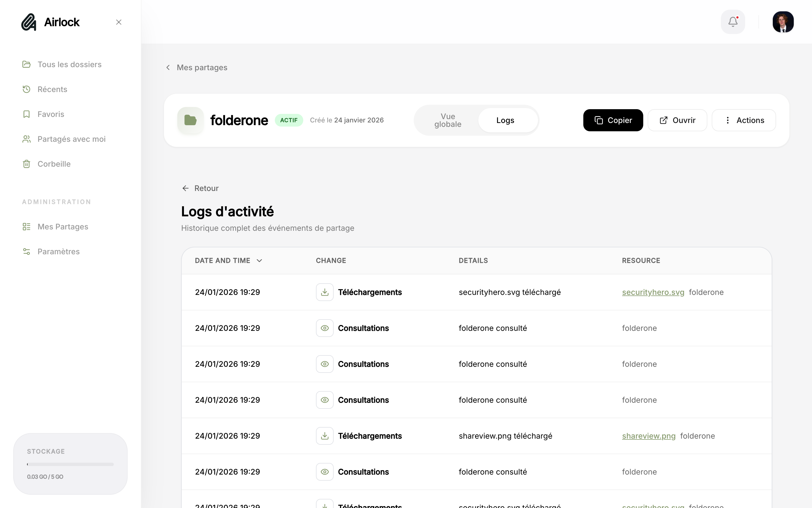This screenshot has height=508, width=812.
Task: Open the Actions menu
Action: (x=744, y=120)
